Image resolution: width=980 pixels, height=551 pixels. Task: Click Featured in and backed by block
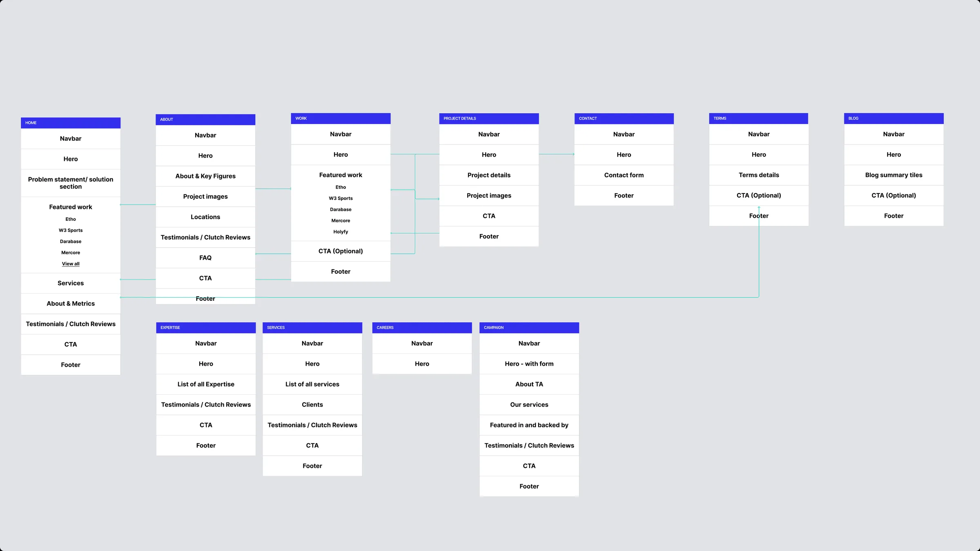click(529, 425)
